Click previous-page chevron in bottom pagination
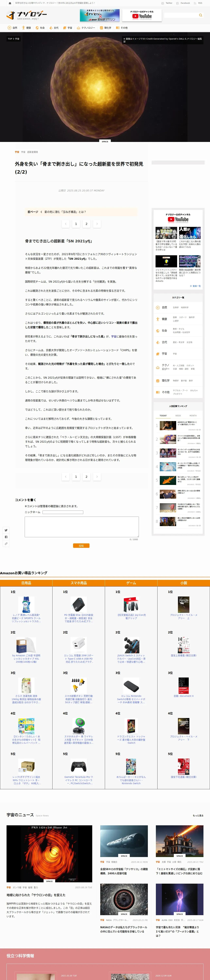Viewport: 210px width, 980px height. point(66,476)
